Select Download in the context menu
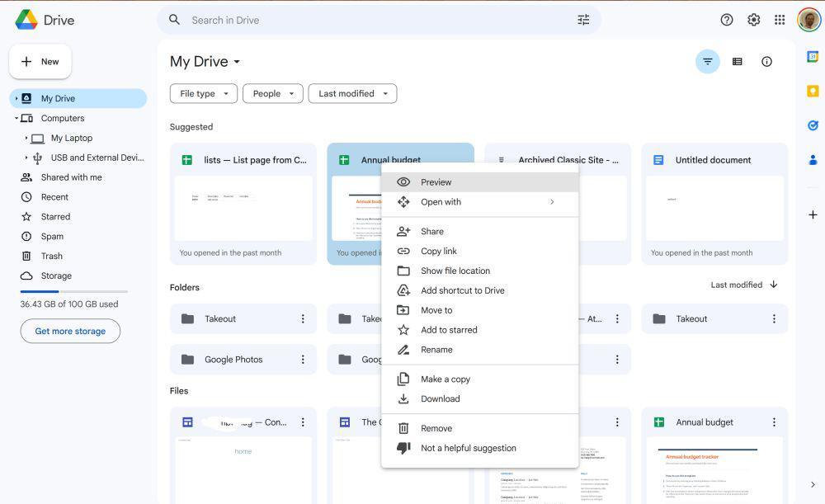 click(480, 398)
